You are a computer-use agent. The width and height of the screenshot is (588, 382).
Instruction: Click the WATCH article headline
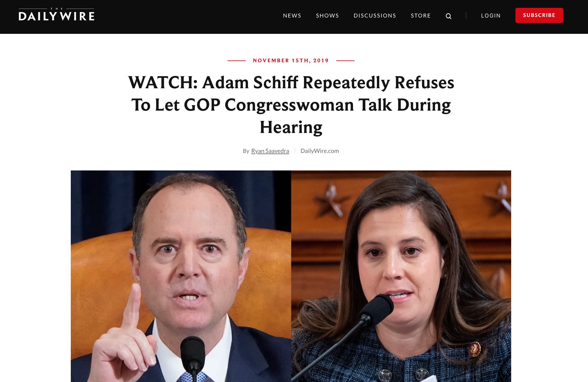coord(291,105)
